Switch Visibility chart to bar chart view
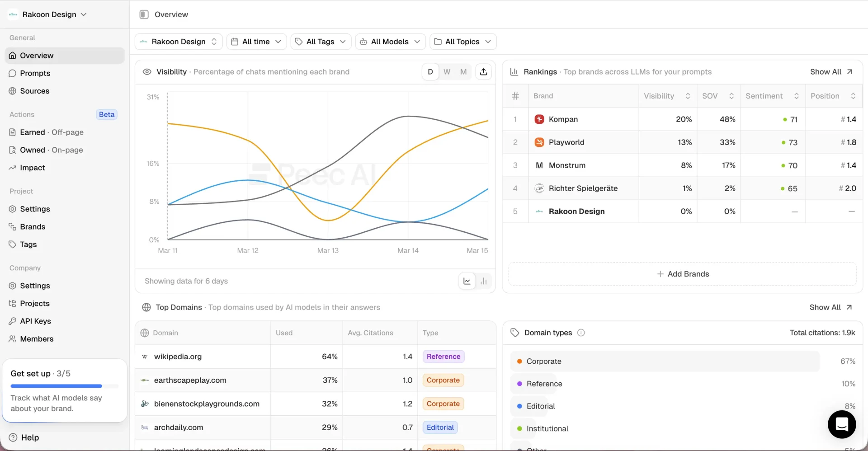The width and height of the screenshot is (868, 451). click(x=483, y=281)
